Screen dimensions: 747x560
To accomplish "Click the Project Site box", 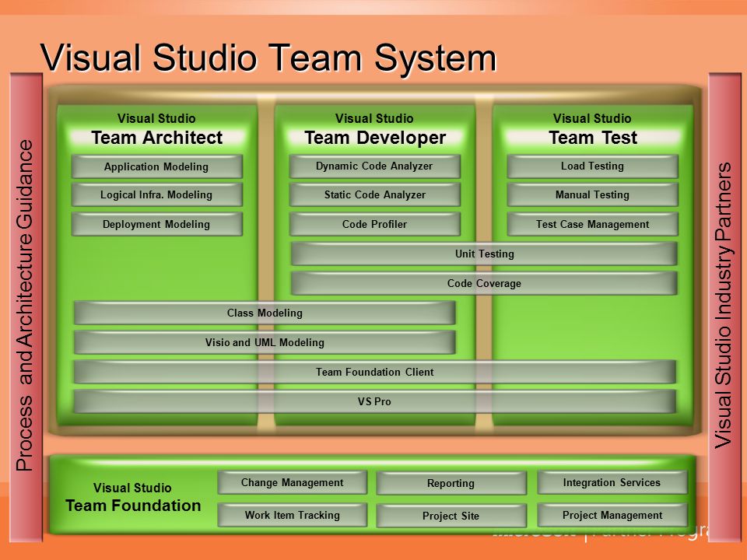I will pyautogui.click(x=451, y=516).
